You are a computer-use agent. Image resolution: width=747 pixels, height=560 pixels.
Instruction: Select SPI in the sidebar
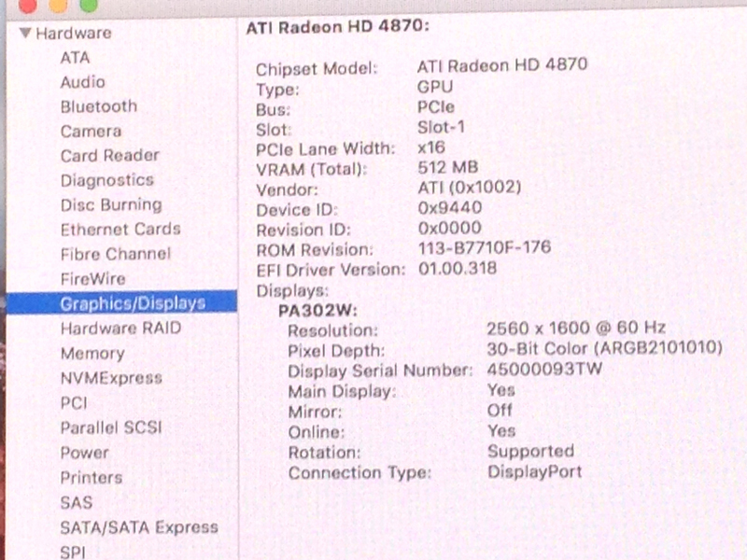point(73,553)
